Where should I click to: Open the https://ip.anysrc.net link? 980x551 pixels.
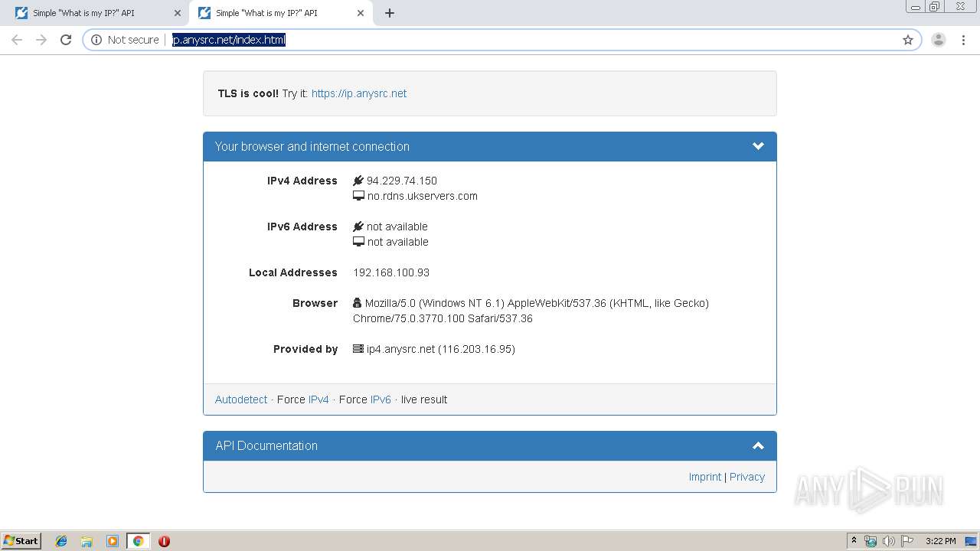point(359,93)
